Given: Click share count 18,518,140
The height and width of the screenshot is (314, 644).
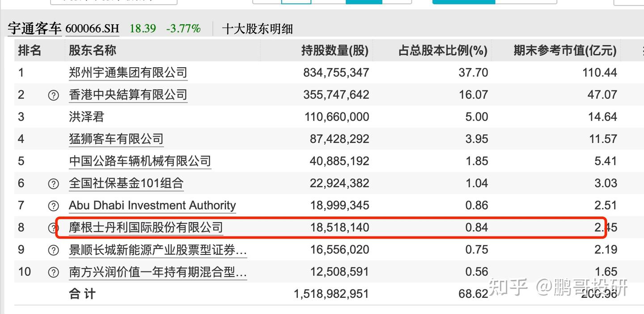Looking at the screenshot, I should (340, 228).
